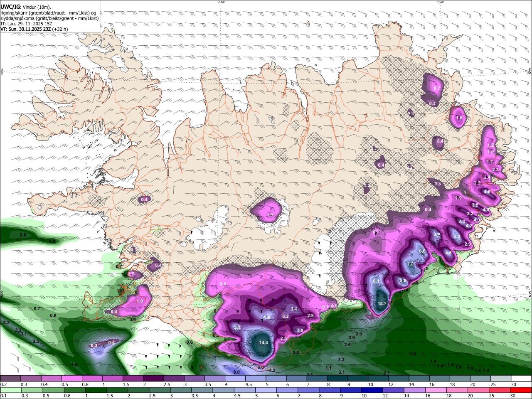Click dark teal 8 swatch in upper legend row
Viewport: 532px width, 399px height.
[x=337, y=379]
